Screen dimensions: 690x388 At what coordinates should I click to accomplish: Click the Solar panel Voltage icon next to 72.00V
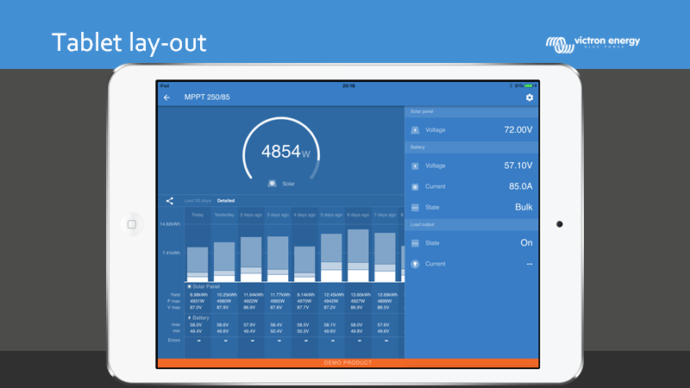[415, 130]
